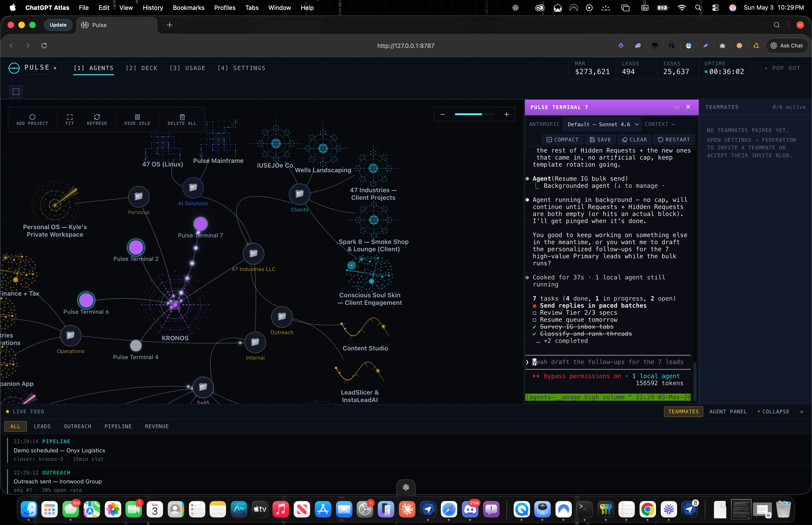This screenshot has width=812, height=525.
Task: Open the Clients folder node
Action: pyautogui.click(x=299, y=194)
